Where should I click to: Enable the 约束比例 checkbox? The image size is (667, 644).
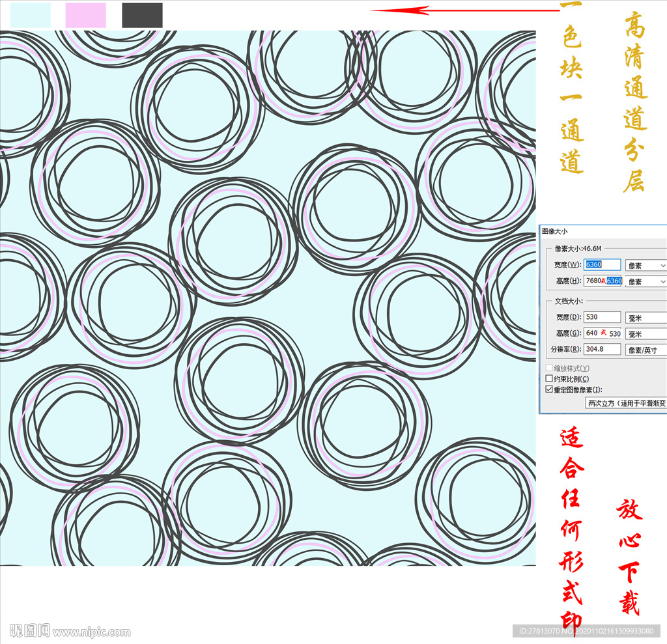click(x=548, y=379)
